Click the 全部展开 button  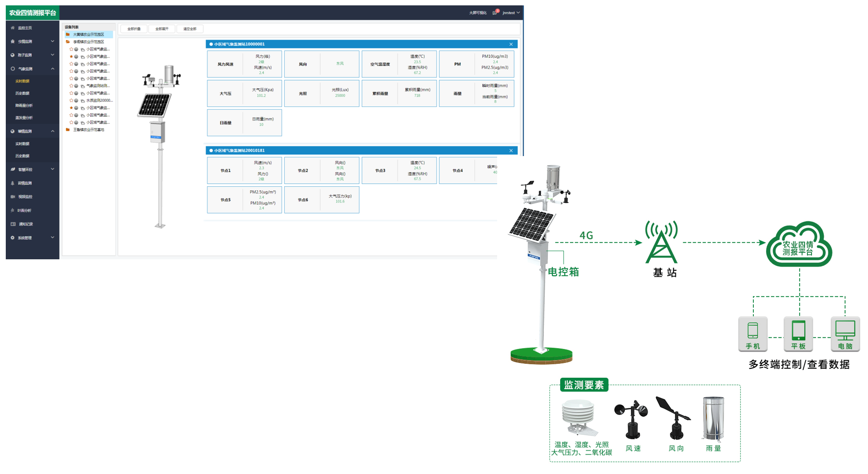(x=162, y=29)
